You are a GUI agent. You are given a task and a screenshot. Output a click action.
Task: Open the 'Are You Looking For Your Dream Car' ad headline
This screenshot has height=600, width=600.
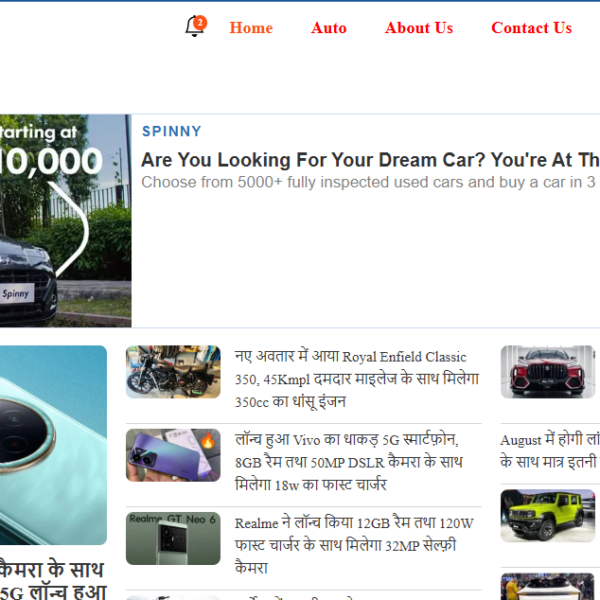pyautogui.click(x=370, y=160)
